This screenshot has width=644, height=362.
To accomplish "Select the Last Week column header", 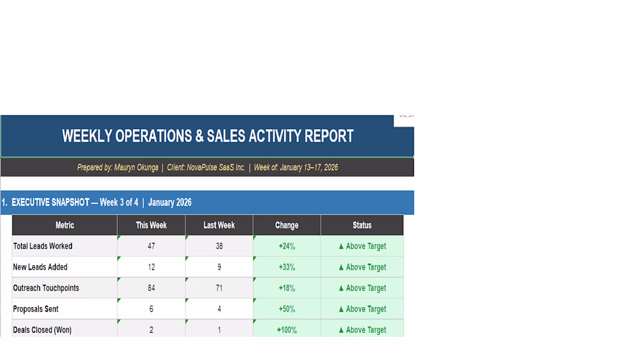I will click(219, 225).
